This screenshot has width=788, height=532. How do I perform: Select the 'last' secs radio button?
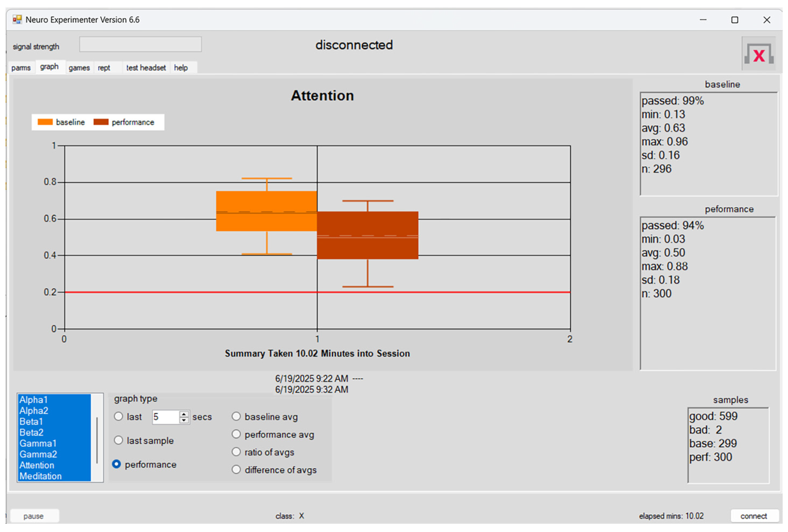[x=118, y=416]
